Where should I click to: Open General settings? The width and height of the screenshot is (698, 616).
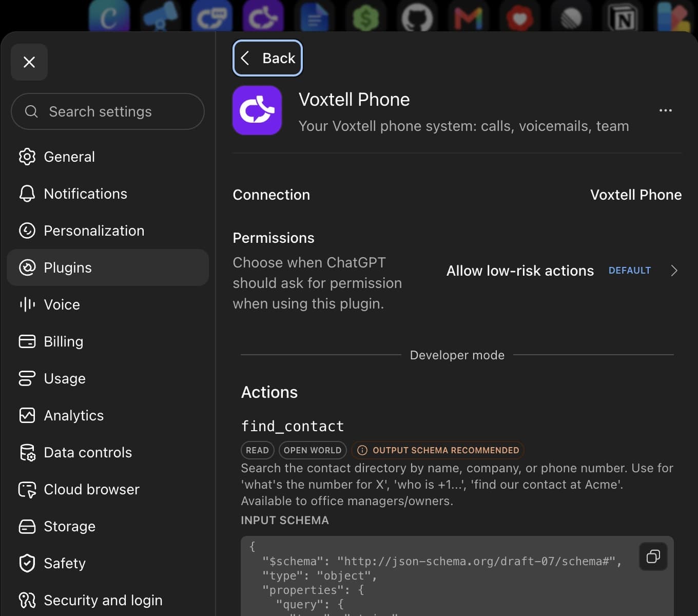pyautogui.click(x=108, y=157)
